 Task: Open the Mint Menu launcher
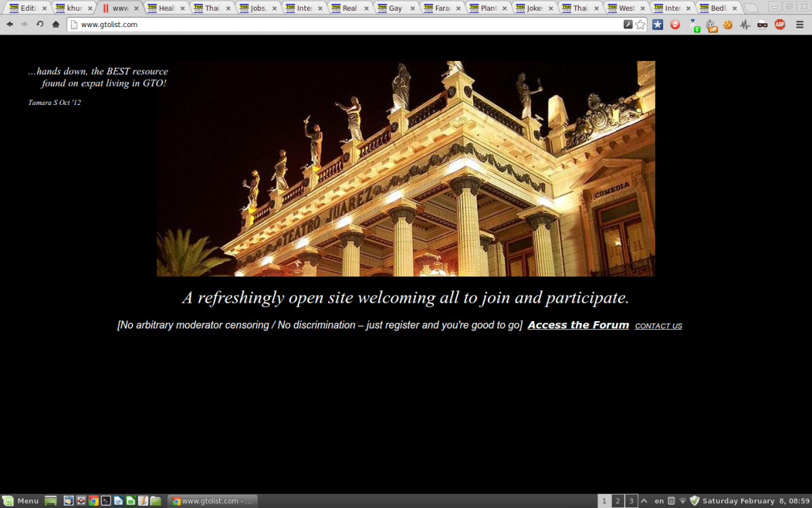[x=22, y=501]
